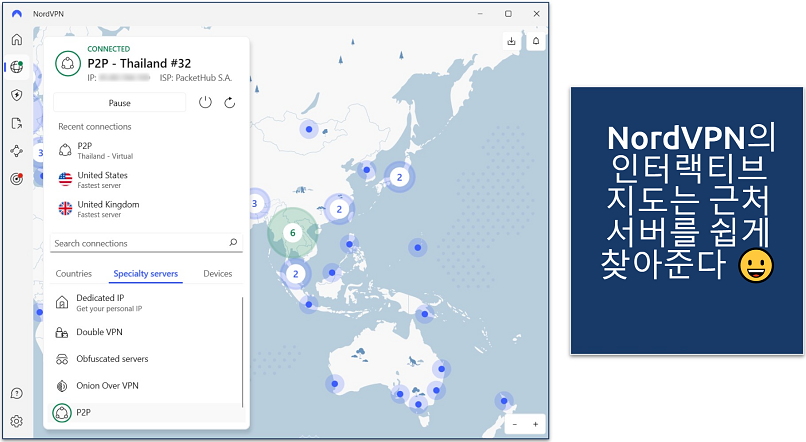Viewport: 806px width, 442px height.
Task: Open the Home icon in sidebar
Action: pyautogui.click(x=17, y=39)
